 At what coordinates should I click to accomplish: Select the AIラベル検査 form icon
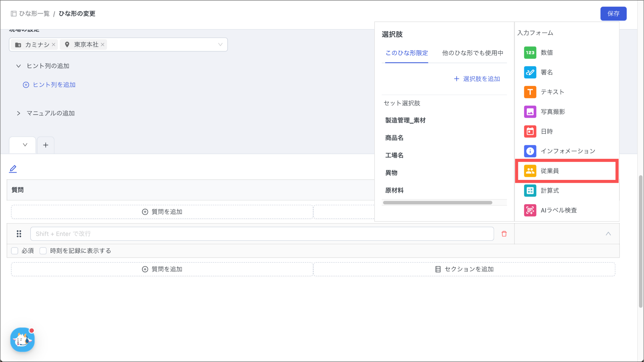pyautogui.click(x=530, y=210)
